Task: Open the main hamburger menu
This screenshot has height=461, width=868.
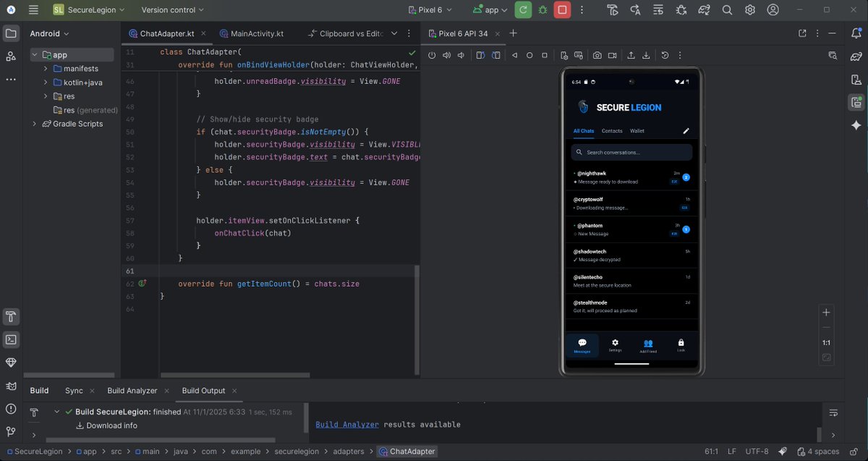Action: point(34,10)
